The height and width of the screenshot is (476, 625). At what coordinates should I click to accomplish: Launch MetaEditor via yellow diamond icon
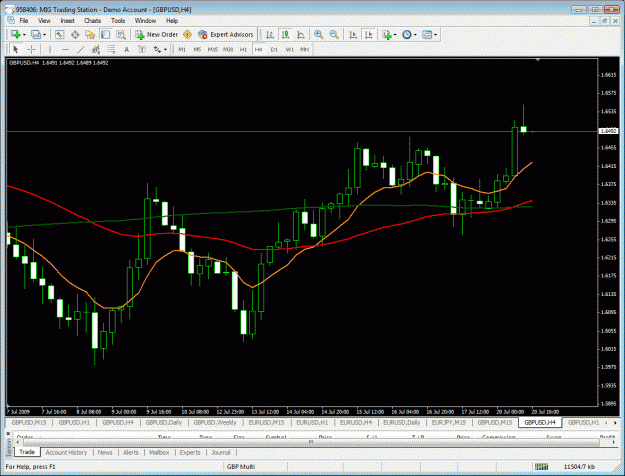click(187, 35)
